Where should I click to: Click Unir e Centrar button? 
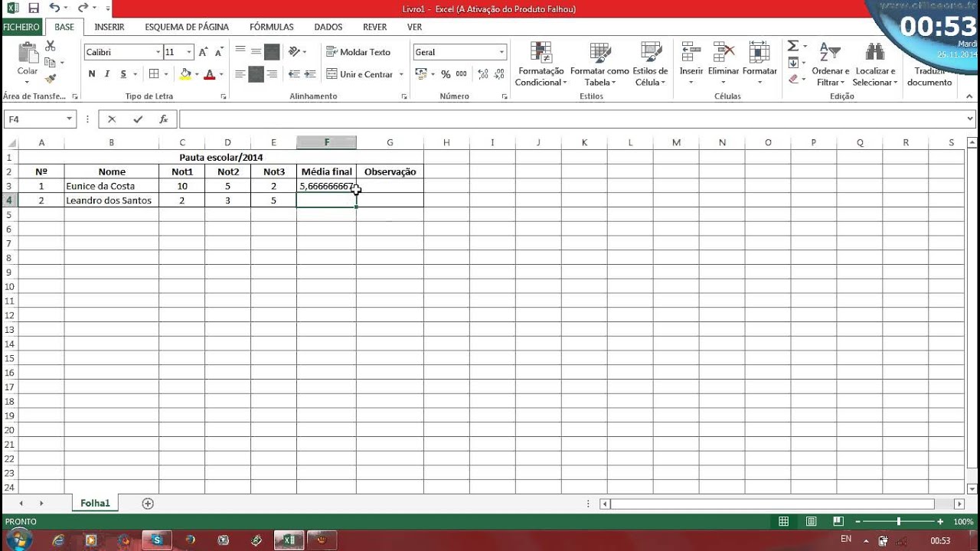360,74
